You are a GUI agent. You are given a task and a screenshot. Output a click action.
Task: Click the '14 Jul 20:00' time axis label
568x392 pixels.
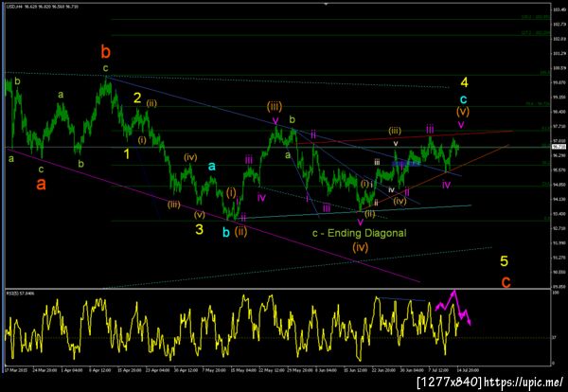[468, 370]
